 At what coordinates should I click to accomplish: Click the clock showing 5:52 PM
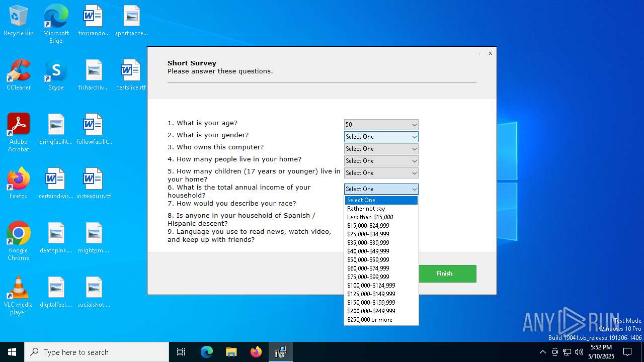click(601, 352)
